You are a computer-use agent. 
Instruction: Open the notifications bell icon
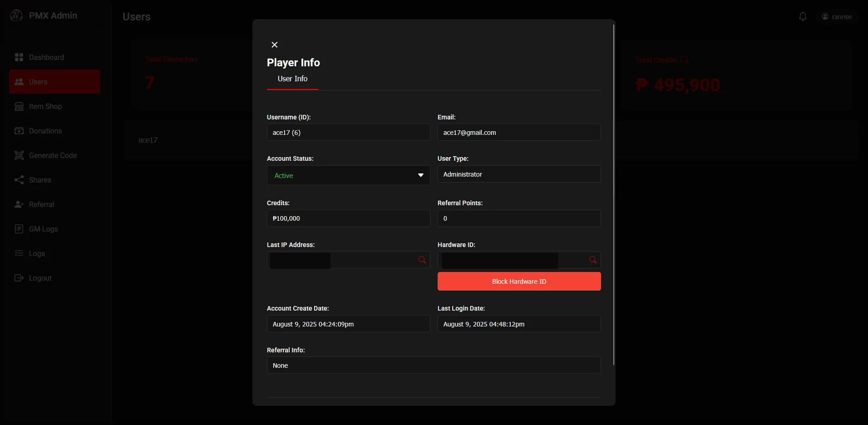803,17
